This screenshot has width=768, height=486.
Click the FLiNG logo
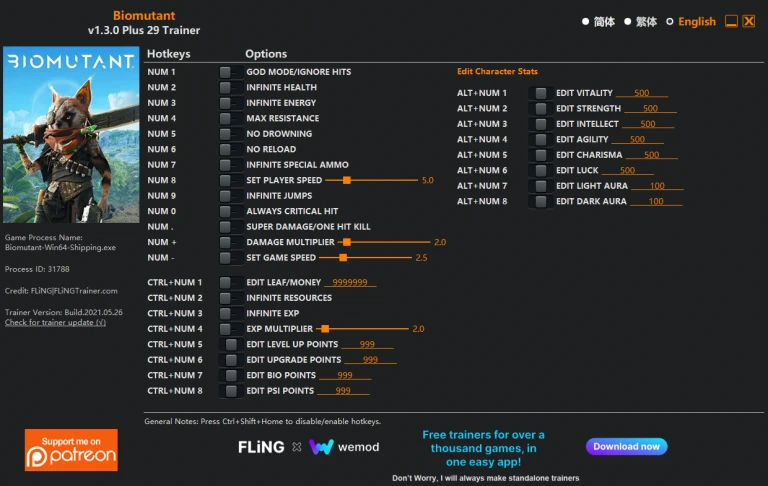coord(260,447)
